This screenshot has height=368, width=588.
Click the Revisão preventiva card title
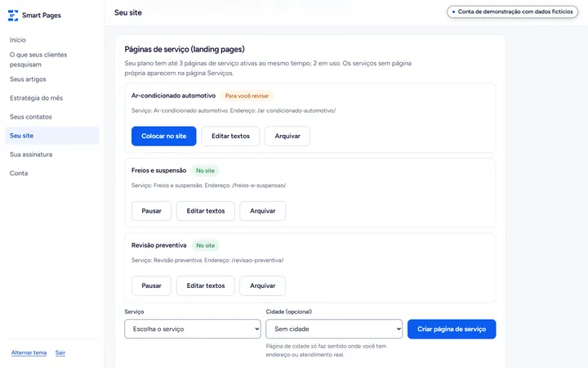click(158, 245)
